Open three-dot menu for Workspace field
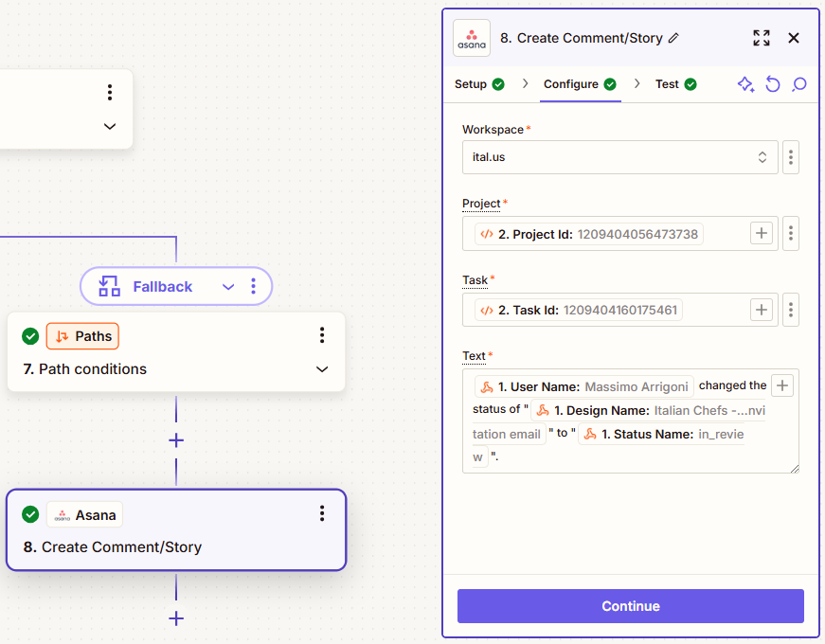This screenshot has height=644, width=825. click(791, 157)
